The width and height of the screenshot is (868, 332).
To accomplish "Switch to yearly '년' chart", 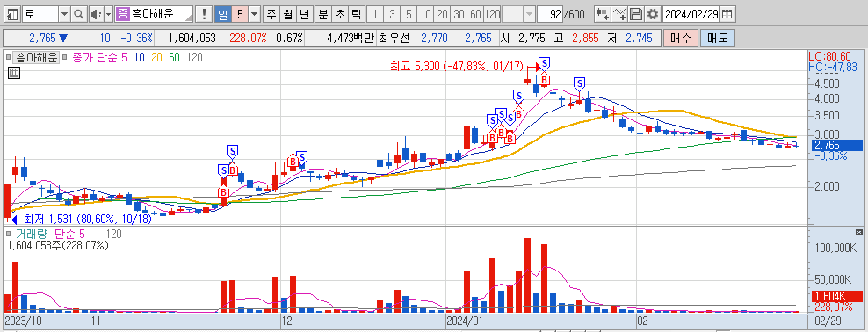I will (x=305, y=14).
